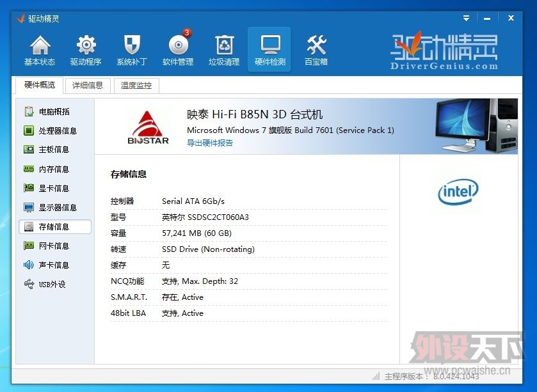Click the 主程序版本 status bar text
Image resolution: width=537 pixels, height=392 pixels.
[432, 377]
